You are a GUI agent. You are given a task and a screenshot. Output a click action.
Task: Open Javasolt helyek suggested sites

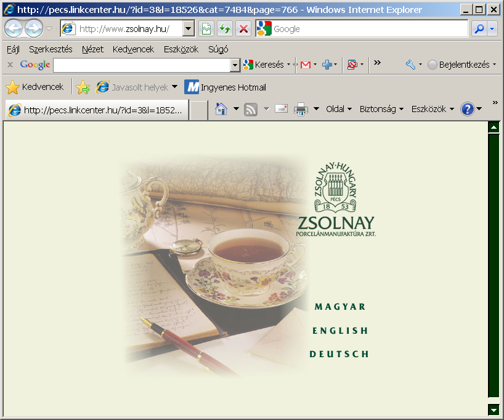coord(136,87)
